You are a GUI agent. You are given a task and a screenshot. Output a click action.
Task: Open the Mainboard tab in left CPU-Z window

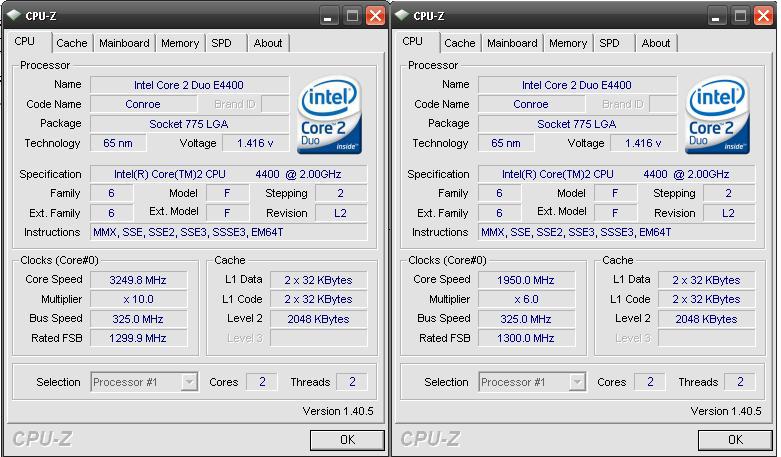point(124,43)
